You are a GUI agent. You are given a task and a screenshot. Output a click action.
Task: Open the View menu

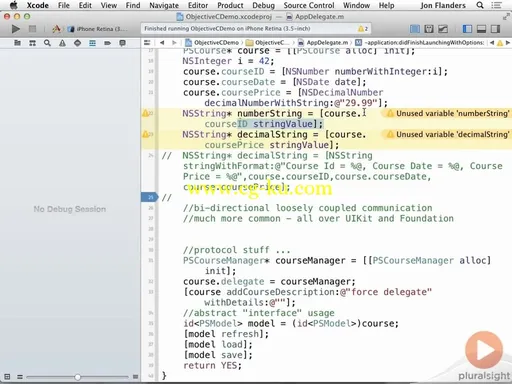point(109,5)
